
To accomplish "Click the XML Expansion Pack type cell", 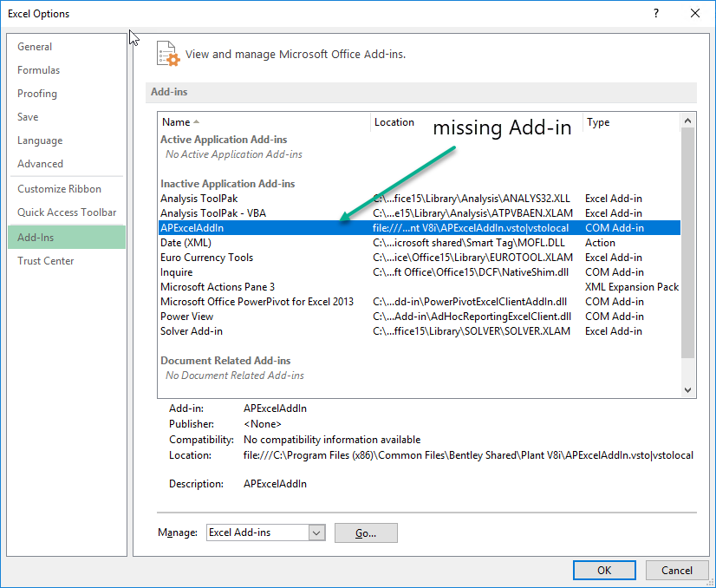I will coord(632,287).
